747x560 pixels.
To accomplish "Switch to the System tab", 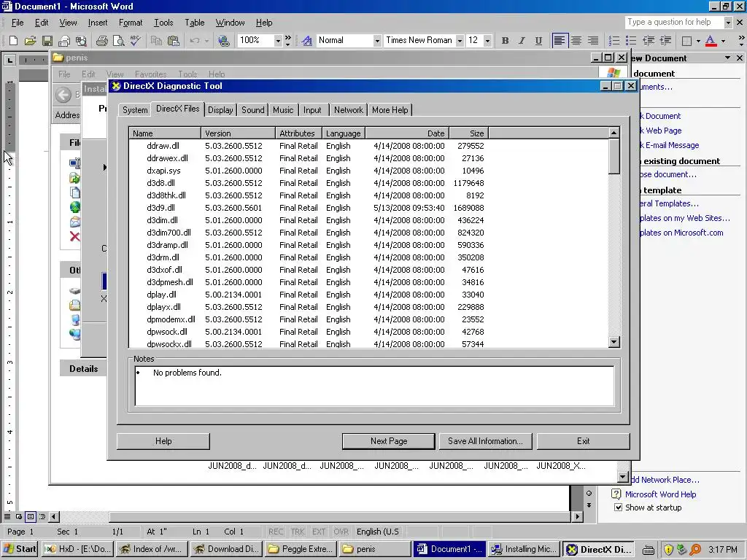I will point(135,110).
